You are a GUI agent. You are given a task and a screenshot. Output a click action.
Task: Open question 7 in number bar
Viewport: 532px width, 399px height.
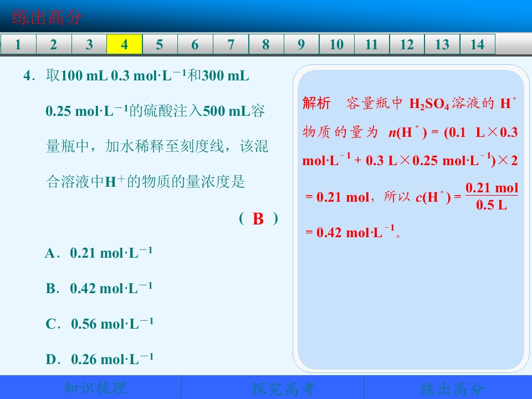point(231,44)
